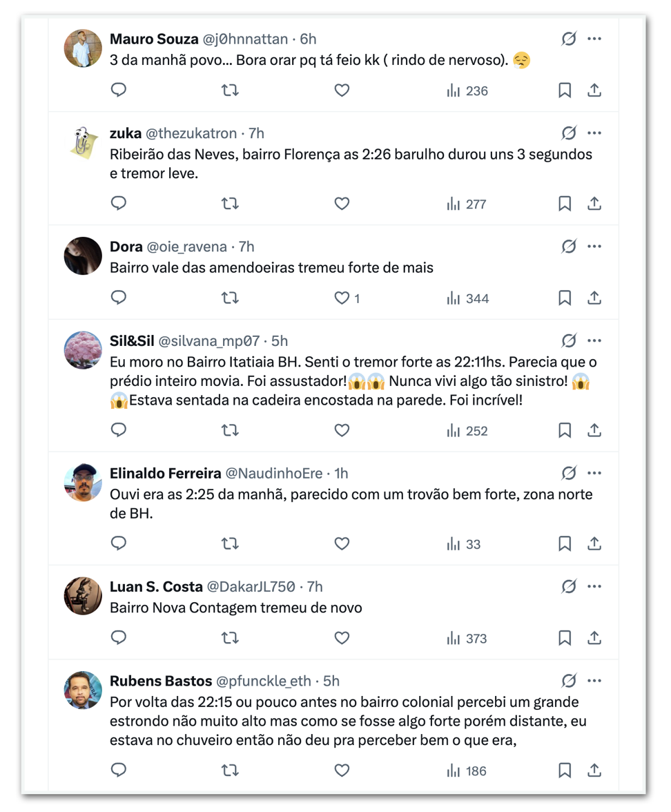Repost zuka's tweet about Ribeirão das Neves

230,204
